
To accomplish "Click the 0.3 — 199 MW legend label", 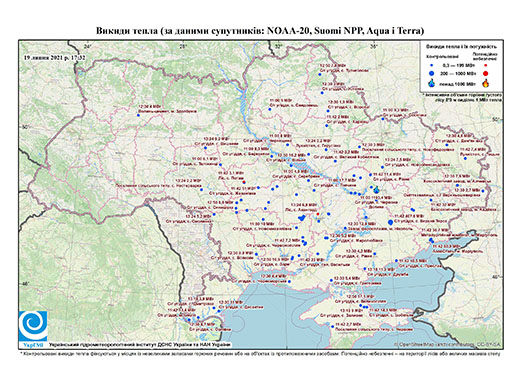I will [x=459, y=65].
